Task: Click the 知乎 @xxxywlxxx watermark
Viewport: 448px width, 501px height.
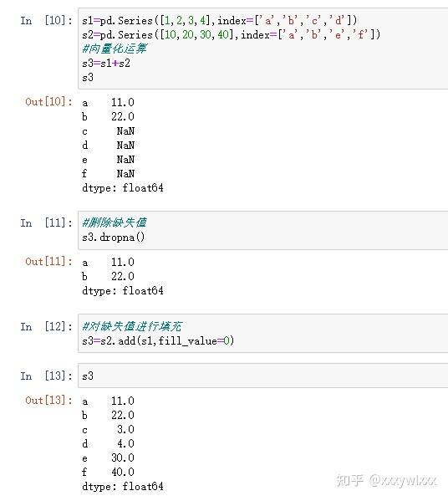Action: point(386,481)
